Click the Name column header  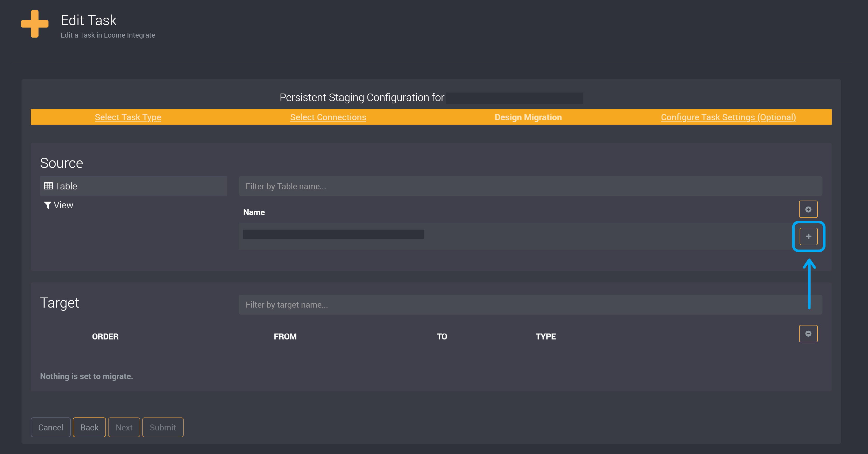coord(254,212)
